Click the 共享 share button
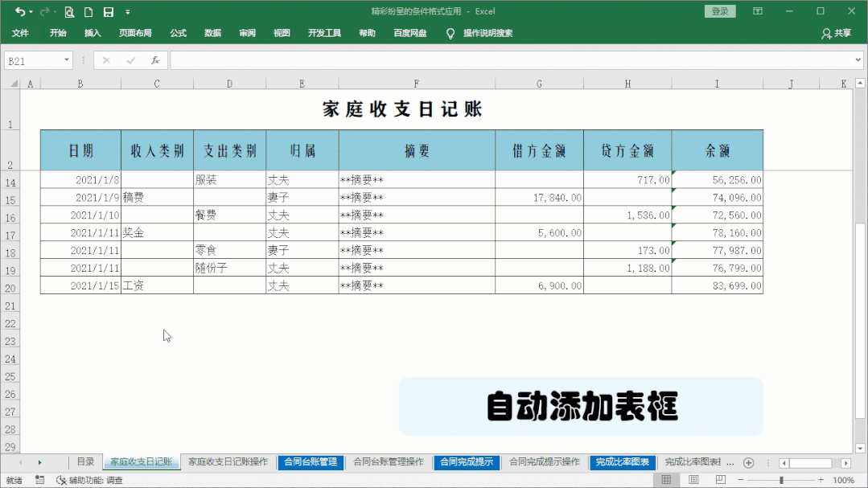This screenshot has width=868, height=488. point(837,33)
